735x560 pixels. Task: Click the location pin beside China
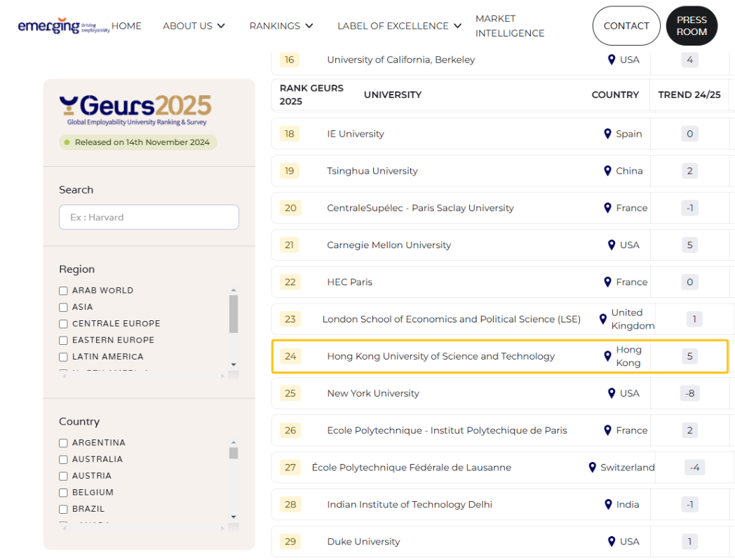click(607, 171)
